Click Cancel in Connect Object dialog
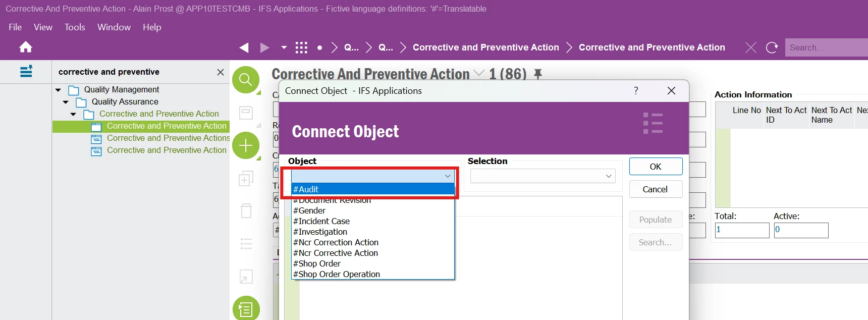The width and height of the screenshot is (868, 320). 656,189
